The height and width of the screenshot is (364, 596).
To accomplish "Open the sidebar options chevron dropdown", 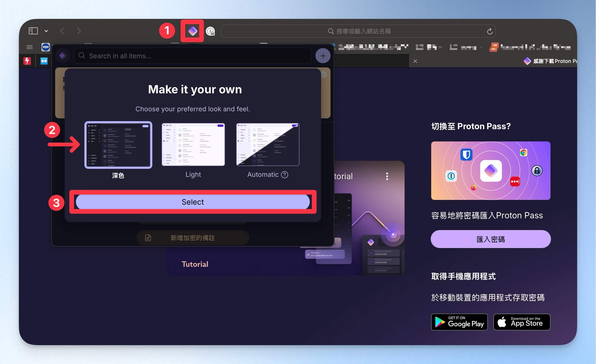I will [x=46, y=31].
